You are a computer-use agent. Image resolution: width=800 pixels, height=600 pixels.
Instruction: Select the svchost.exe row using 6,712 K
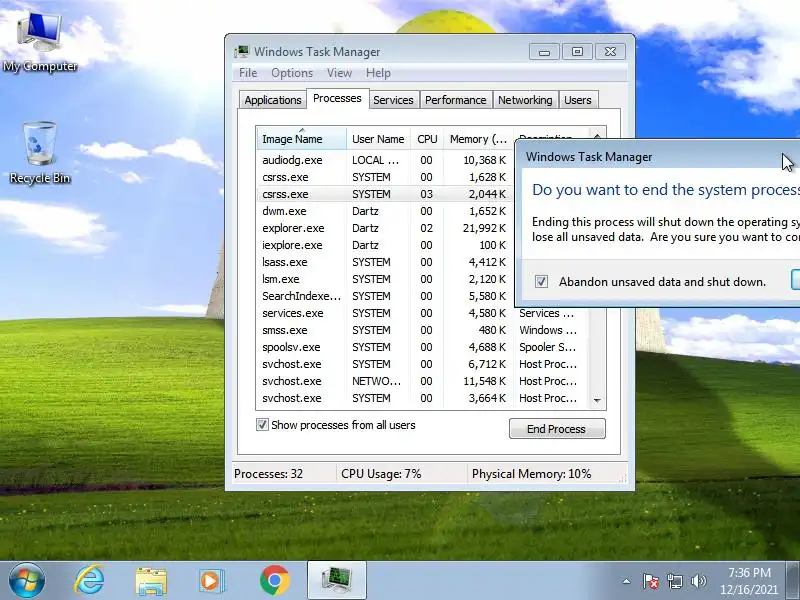point(422,364)
